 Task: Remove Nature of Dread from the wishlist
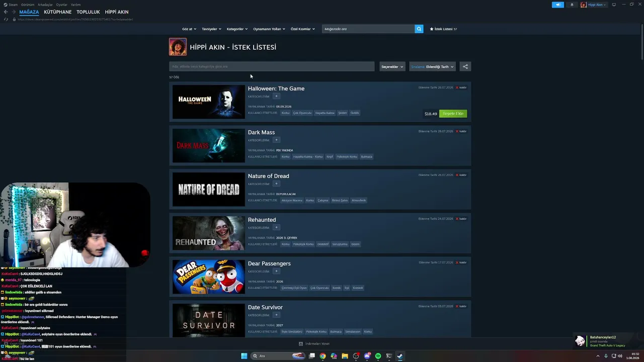click(x=461, y=175)
